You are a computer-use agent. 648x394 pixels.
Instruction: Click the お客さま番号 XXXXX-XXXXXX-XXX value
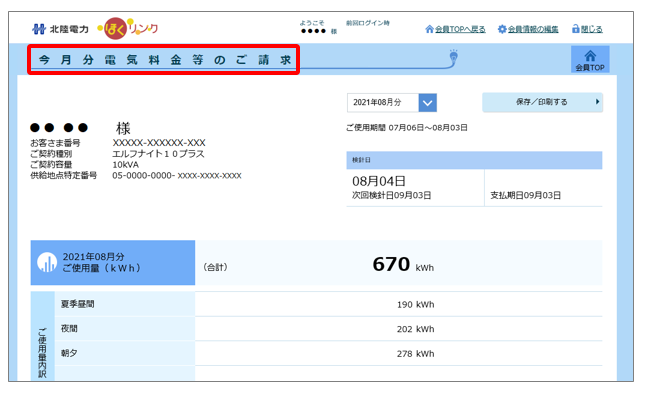[159, 143]
